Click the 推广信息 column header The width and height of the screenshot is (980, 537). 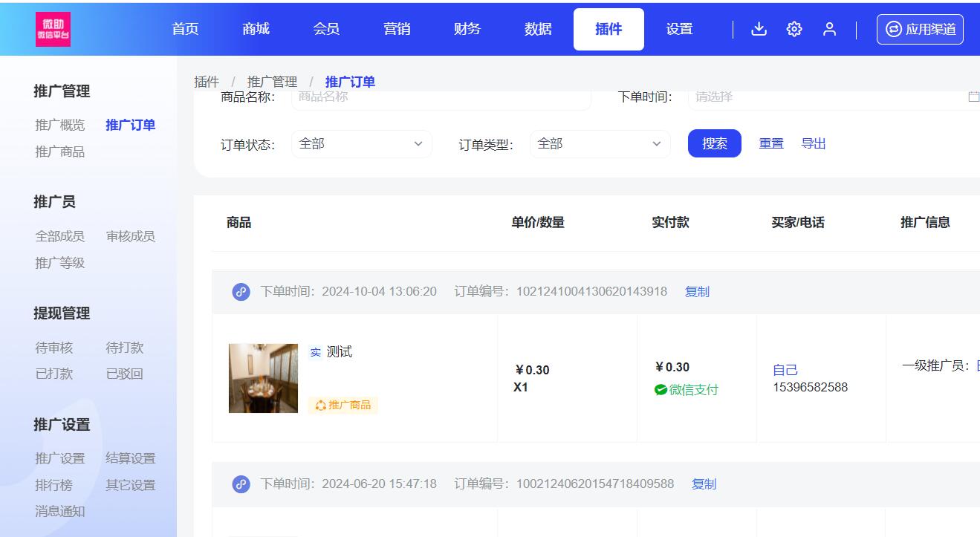pos(925,222)
